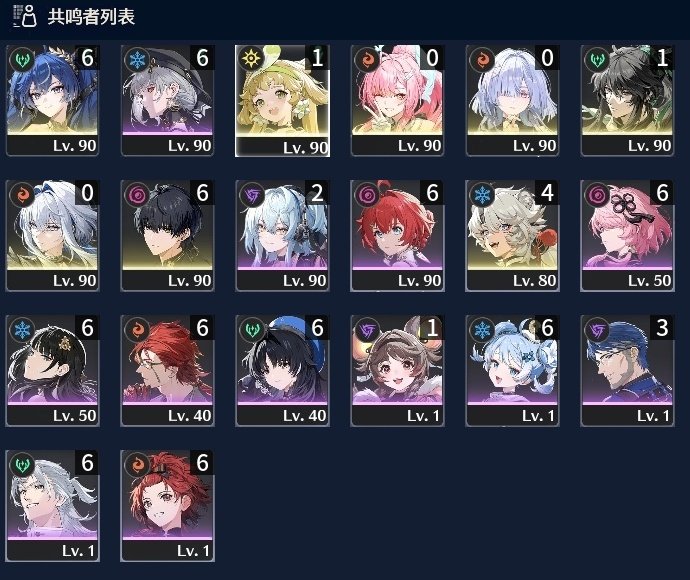Screen dimensions: 690x580
Task: Select the bearded blue-haired Lv. 1 character
Action: (x=628, y=371)
